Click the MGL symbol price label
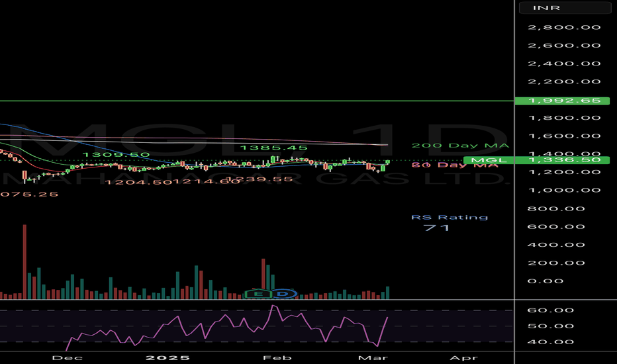 coord(489,160)
